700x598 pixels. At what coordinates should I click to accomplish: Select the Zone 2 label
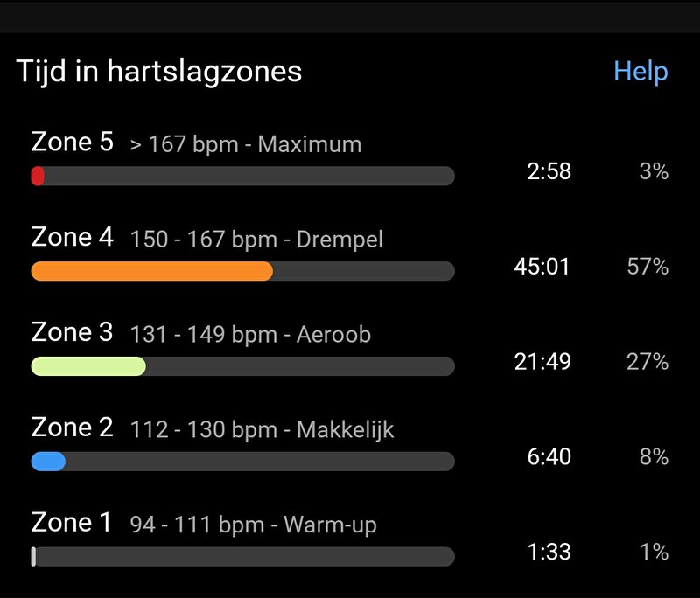point(73,428)
